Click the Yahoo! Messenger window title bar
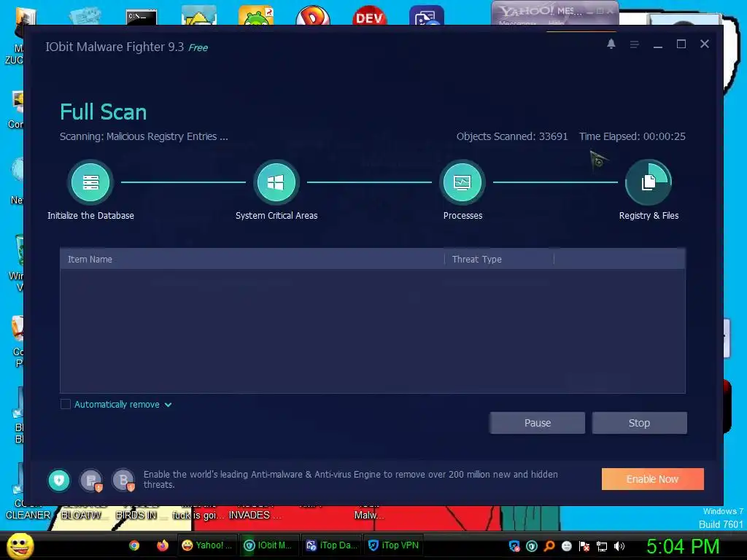Viewport: 747px width, 560px height. (555, 10)
